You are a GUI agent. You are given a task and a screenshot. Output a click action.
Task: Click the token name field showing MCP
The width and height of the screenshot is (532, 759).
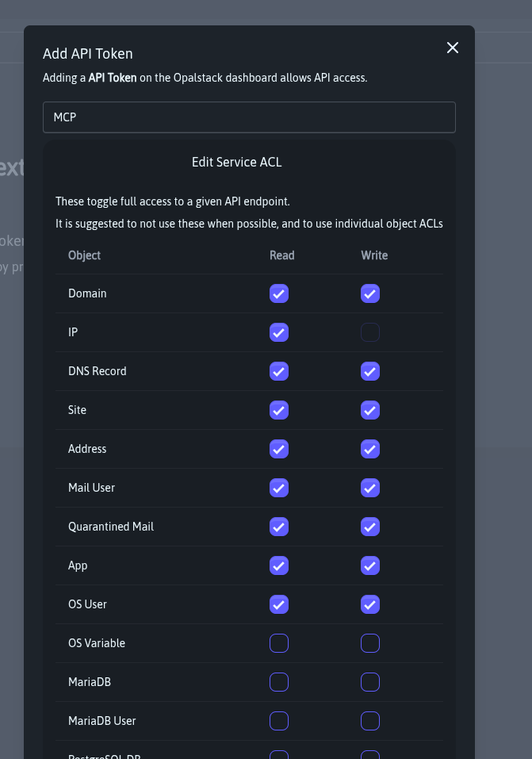(x=249, y=117)
